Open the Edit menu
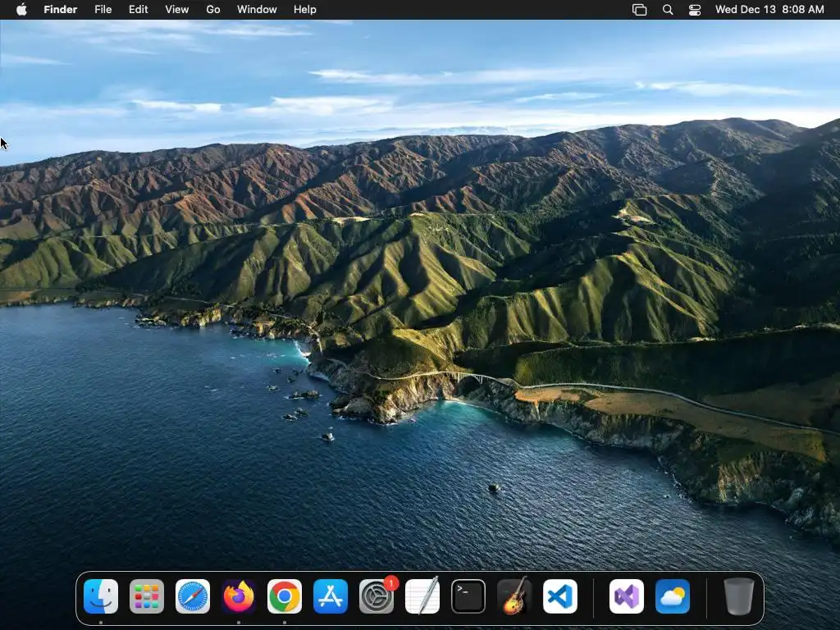 [138, 10]
